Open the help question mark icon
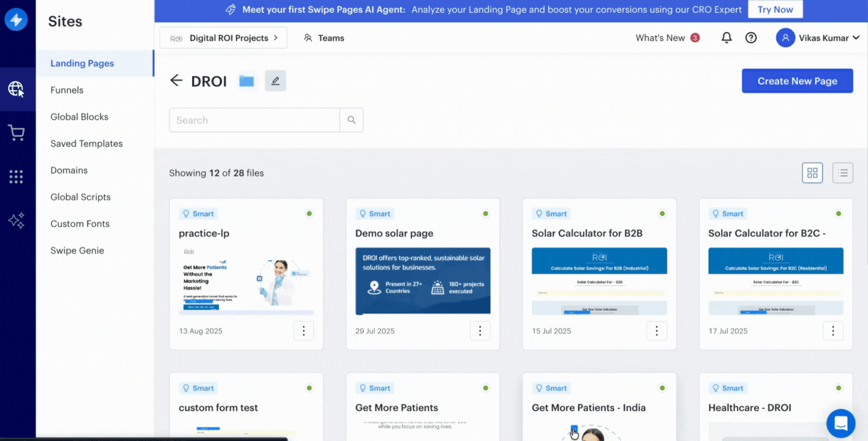This screenshot has width=868, height=441. (x=751, y=37)
